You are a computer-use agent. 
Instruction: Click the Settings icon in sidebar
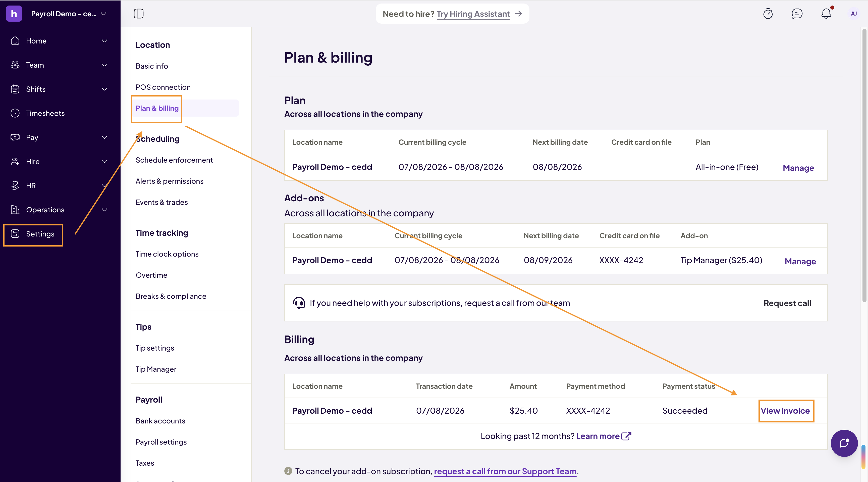(15, 233)
